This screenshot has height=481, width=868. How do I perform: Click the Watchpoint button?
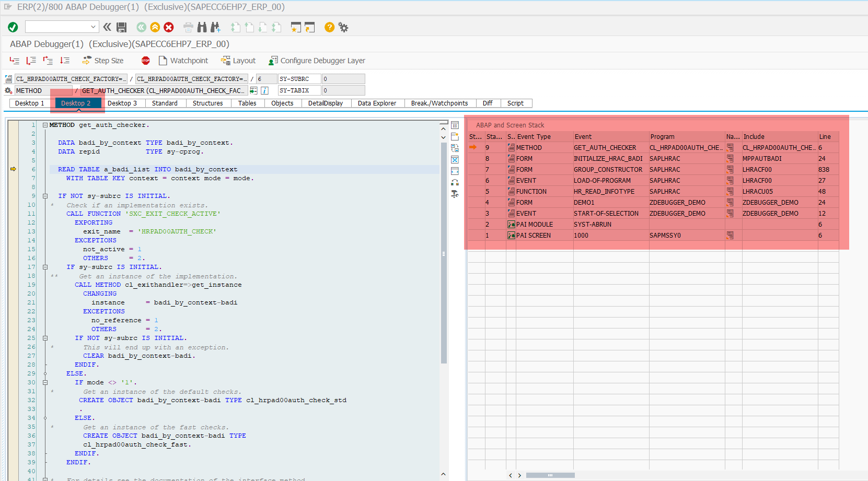click(x=183, y=60)
